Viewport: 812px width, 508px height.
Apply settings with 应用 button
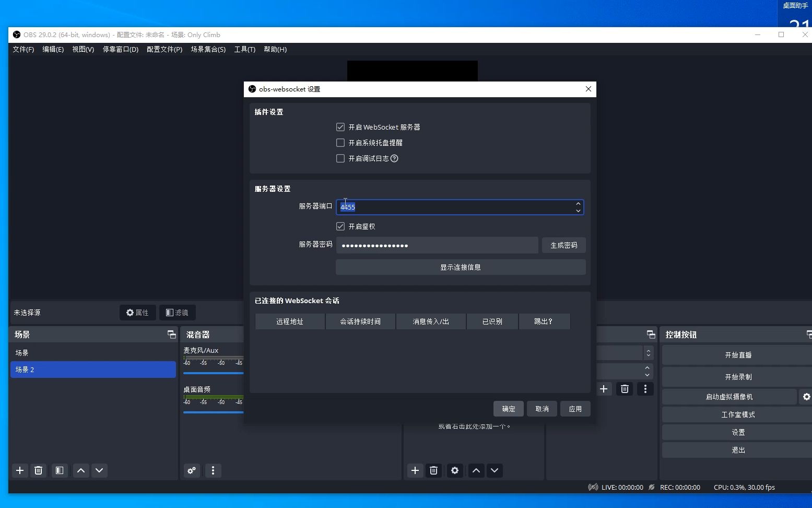point(575,409)
